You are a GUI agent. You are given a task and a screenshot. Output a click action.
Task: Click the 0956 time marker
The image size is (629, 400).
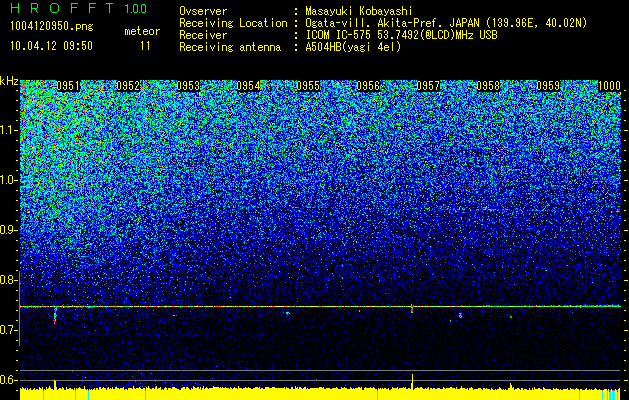368,86
